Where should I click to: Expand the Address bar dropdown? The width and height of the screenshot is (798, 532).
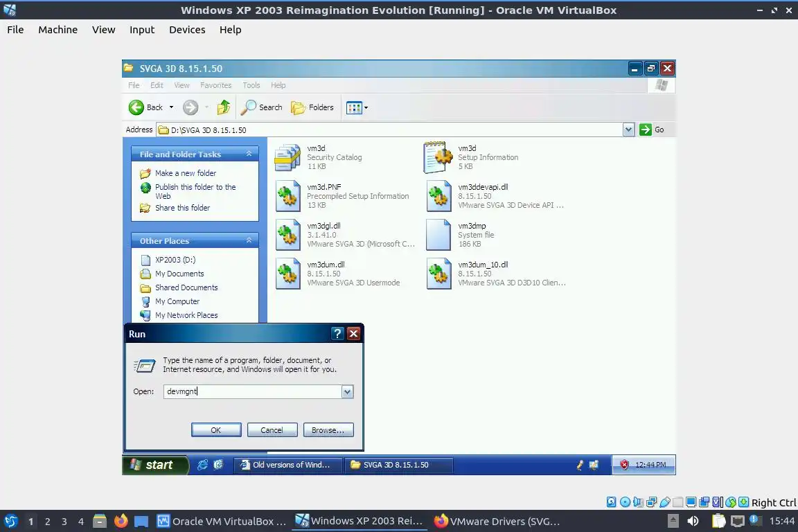[x=628, y=130]
